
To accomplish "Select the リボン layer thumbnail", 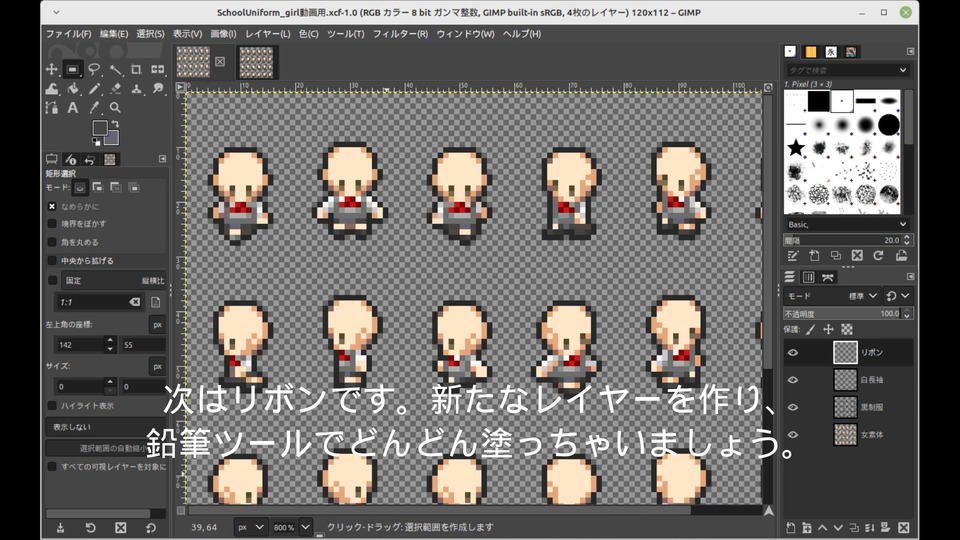I will tap(845, 353).
